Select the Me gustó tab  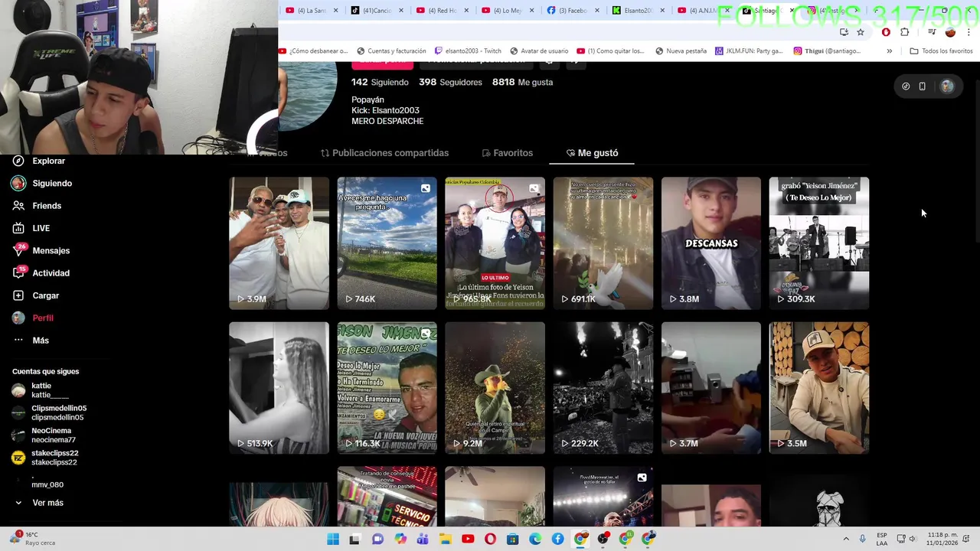(592, 153)
